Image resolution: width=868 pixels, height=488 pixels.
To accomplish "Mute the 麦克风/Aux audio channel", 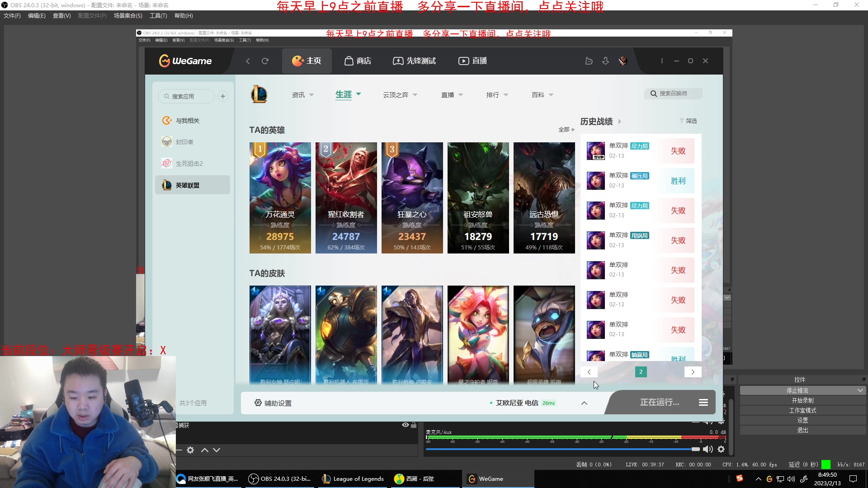I will click(x=708, y=449).
